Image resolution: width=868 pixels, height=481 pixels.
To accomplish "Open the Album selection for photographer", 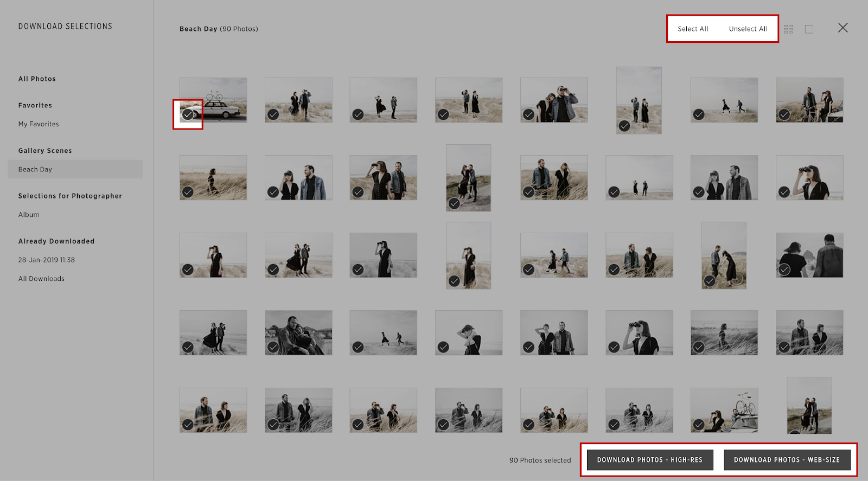I will 29,215.
